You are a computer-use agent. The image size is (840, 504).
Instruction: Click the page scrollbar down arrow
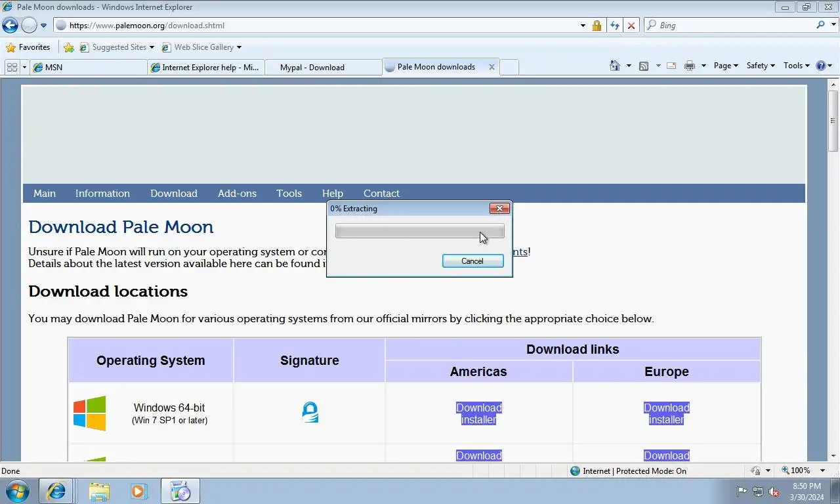point(833,455)
